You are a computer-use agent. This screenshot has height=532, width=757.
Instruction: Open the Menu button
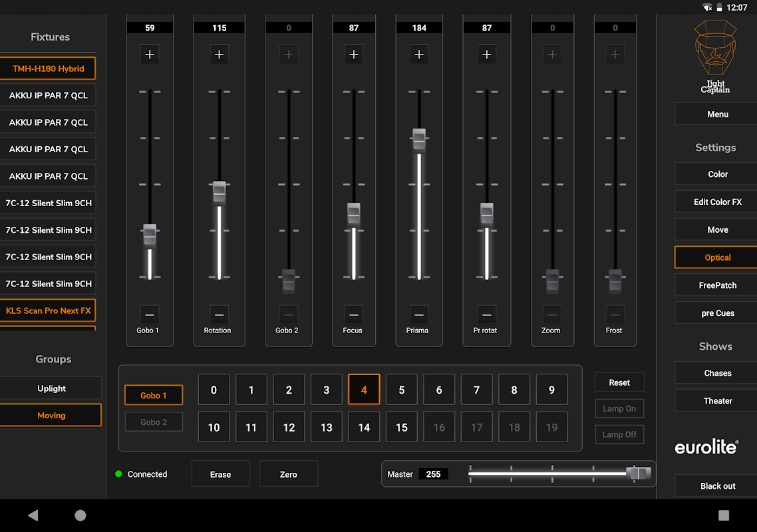click(716, 114)
